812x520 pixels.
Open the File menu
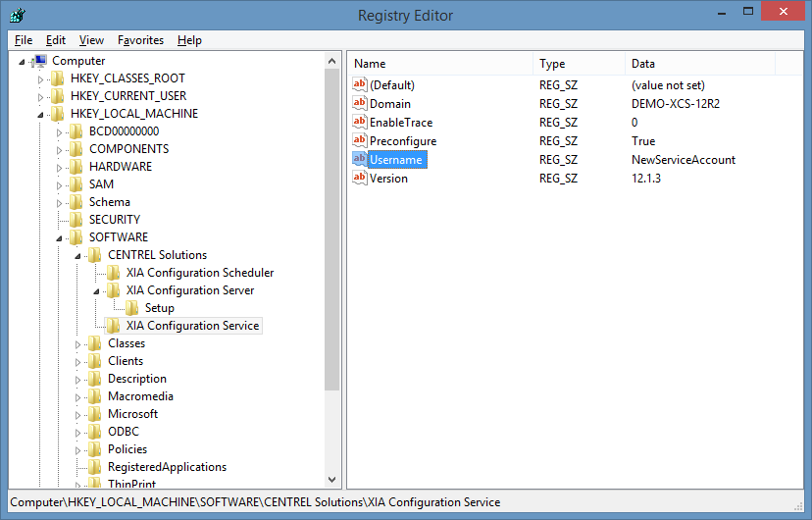(24, 40)
